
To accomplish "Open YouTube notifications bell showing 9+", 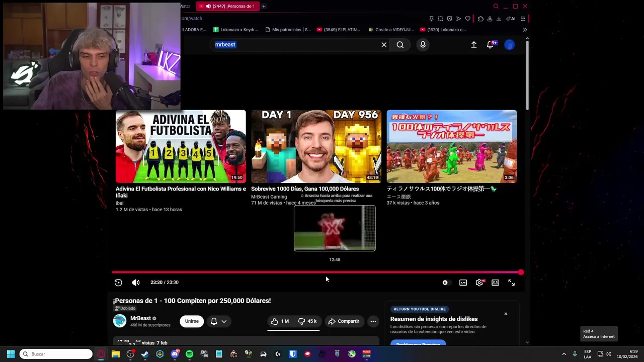I will pos(491,45).
